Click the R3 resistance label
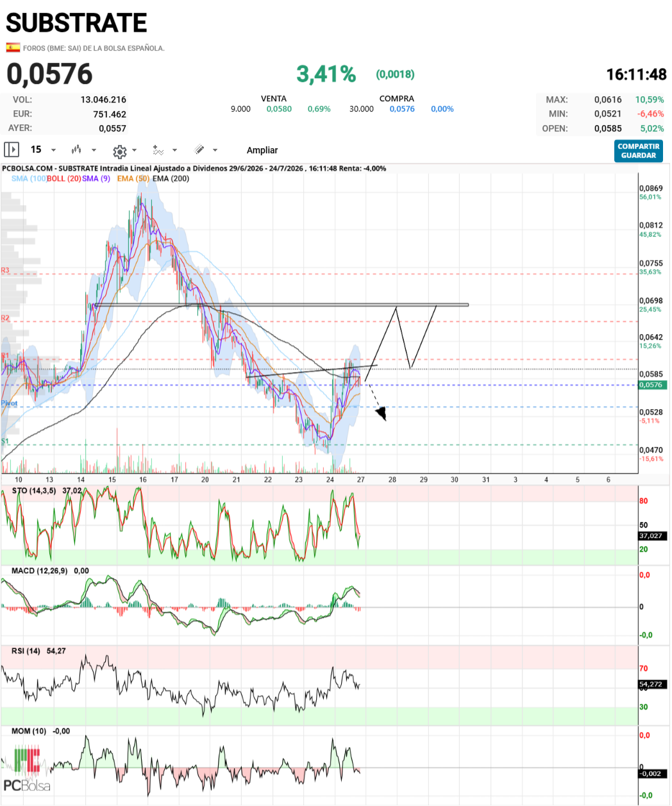672x806 pixels. [5, 271]
